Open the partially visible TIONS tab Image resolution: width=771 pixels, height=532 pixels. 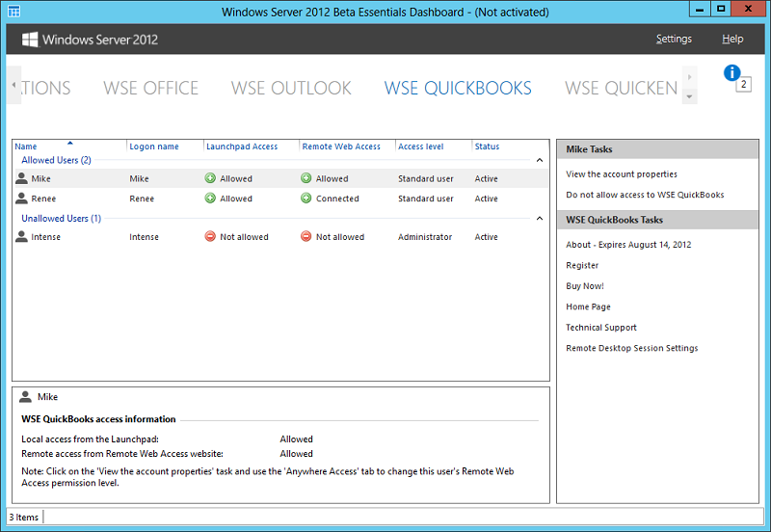45,88
